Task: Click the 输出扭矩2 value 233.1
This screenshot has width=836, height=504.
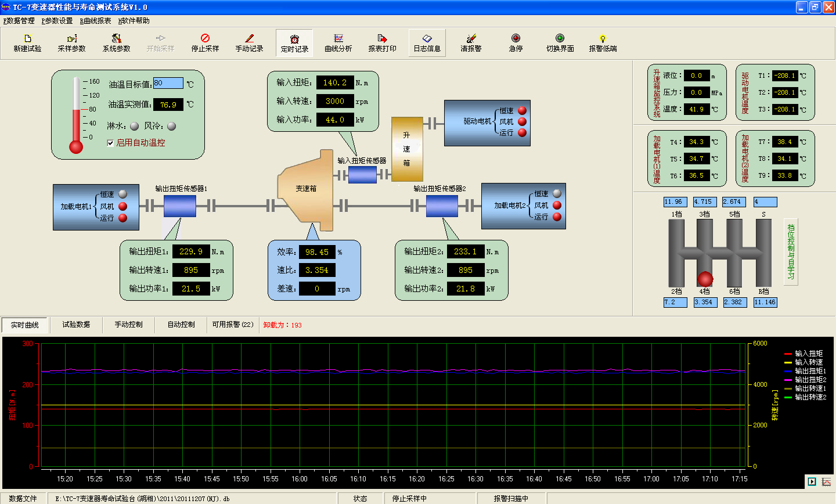Action: pos(466,252)
